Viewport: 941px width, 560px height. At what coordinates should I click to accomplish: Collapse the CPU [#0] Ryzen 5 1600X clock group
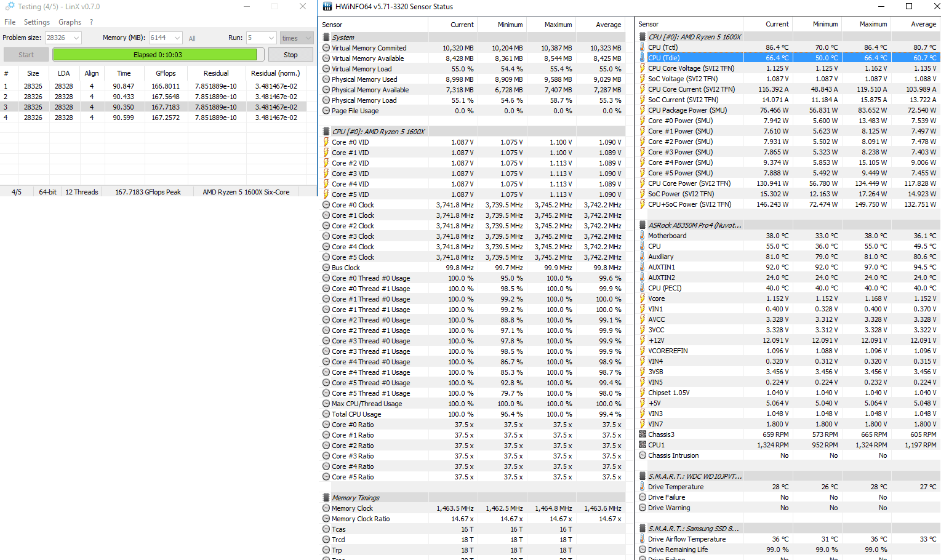[326, 132]
